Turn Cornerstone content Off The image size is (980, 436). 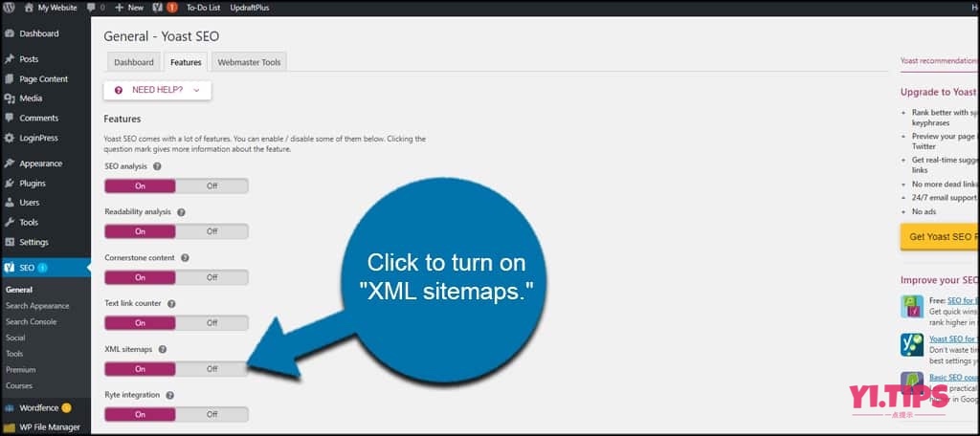(212, 277)
